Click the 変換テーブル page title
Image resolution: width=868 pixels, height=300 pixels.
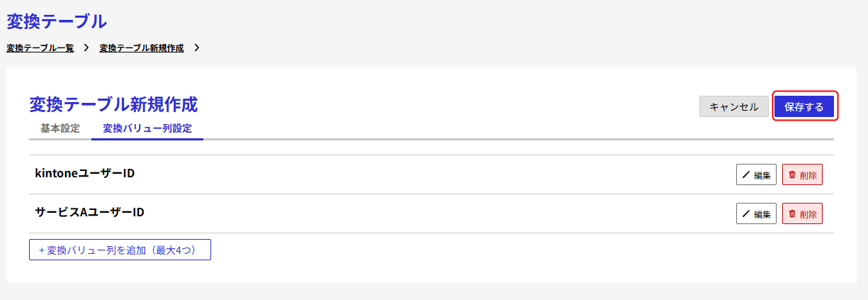point(57,22)
